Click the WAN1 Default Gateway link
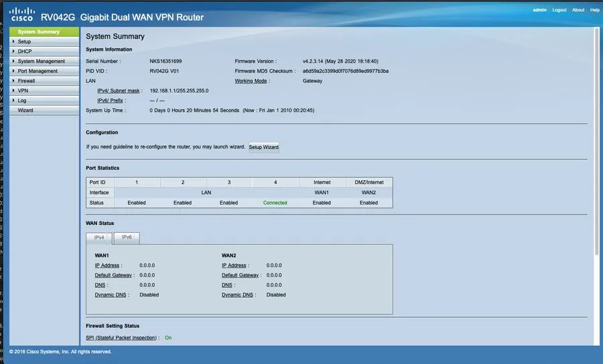The image size is (603, 364). [113, 275]
